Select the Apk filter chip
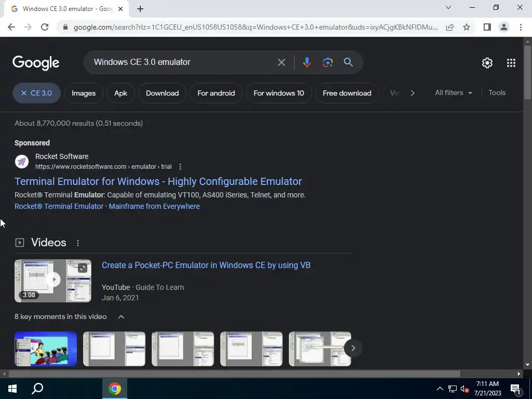 [x=121, y=93]
